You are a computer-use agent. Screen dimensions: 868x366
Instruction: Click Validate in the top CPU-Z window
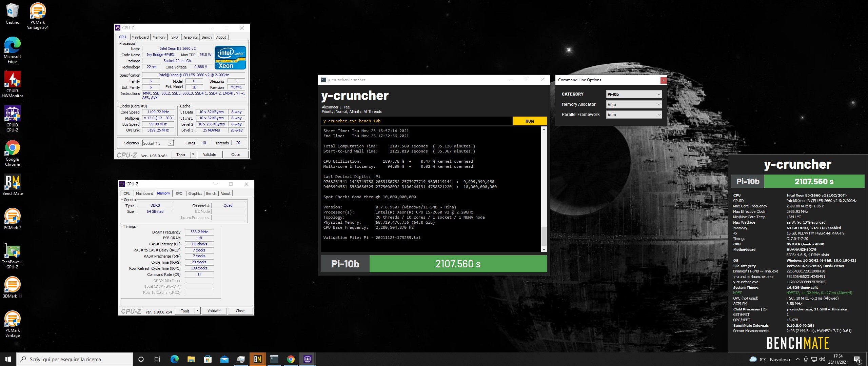(210, 155)
